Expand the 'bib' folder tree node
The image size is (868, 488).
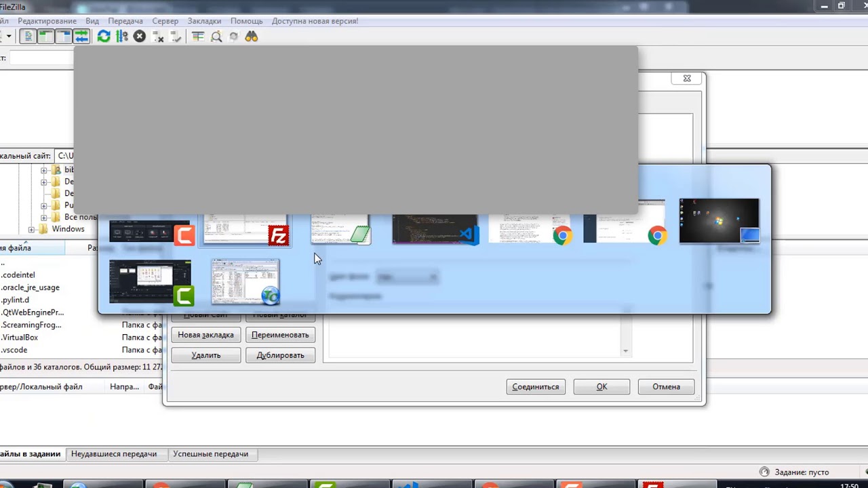(44, 169)
